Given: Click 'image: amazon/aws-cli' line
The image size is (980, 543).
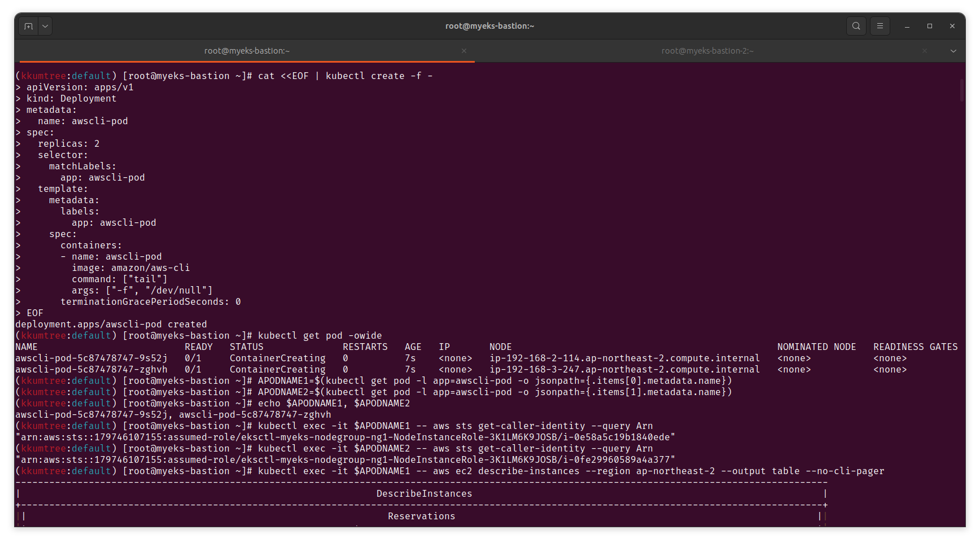Looking at the screenshot, I should point(131,268).
